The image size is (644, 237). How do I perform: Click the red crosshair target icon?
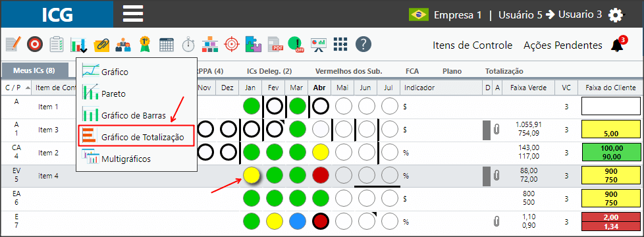pos(232,44)
